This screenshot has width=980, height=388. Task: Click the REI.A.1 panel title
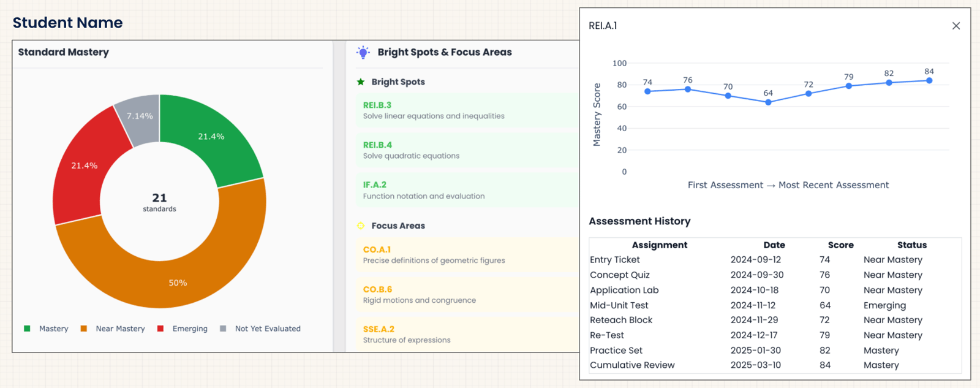click(x=603, y=26)
